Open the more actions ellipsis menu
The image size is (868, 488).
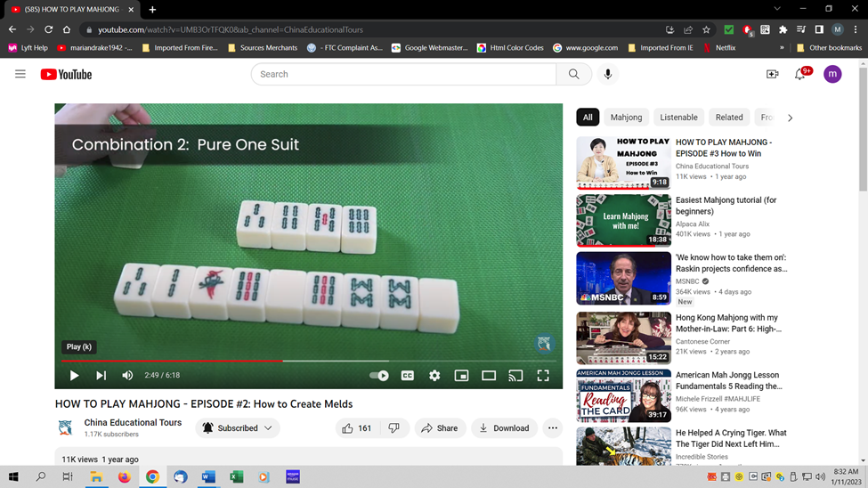click(x=553, y=428)
